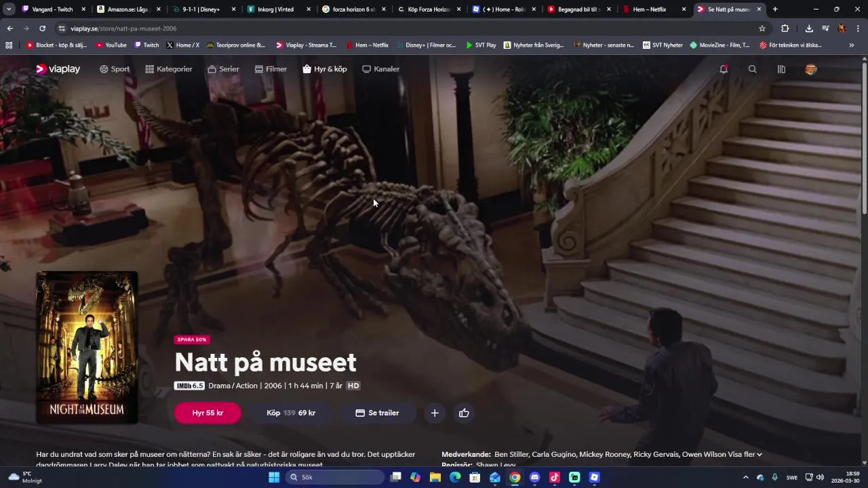Rent the movie for 55 kr
The height and width of the screenshot is (488, 868).
click(x=208, y=413)
